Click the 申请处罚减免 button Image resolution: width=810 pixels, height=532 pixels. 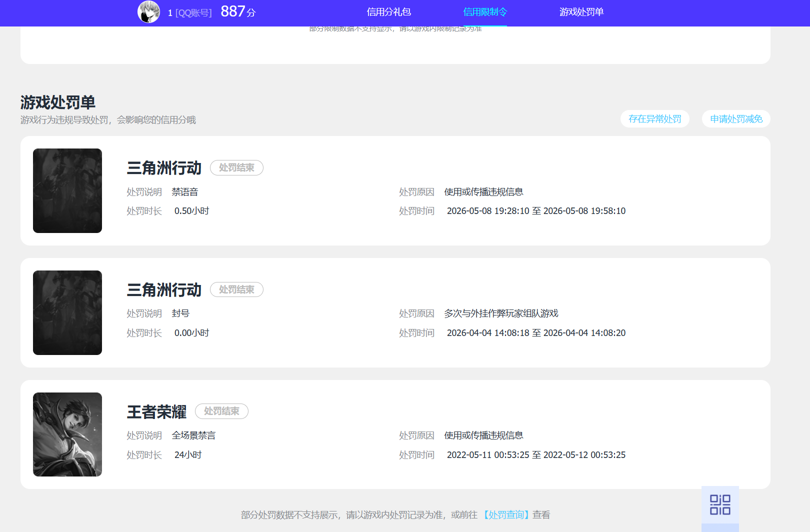(736, 119)
